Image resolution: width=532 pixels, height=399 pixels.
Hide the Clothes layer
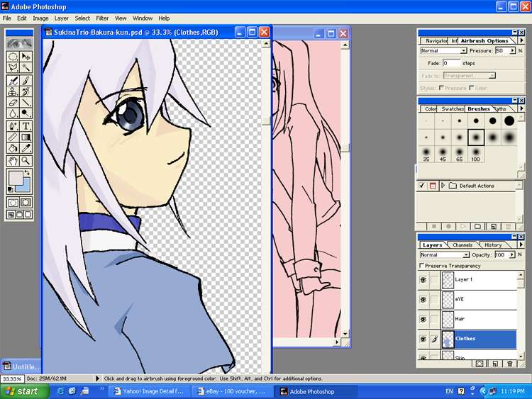coord(423,339)
